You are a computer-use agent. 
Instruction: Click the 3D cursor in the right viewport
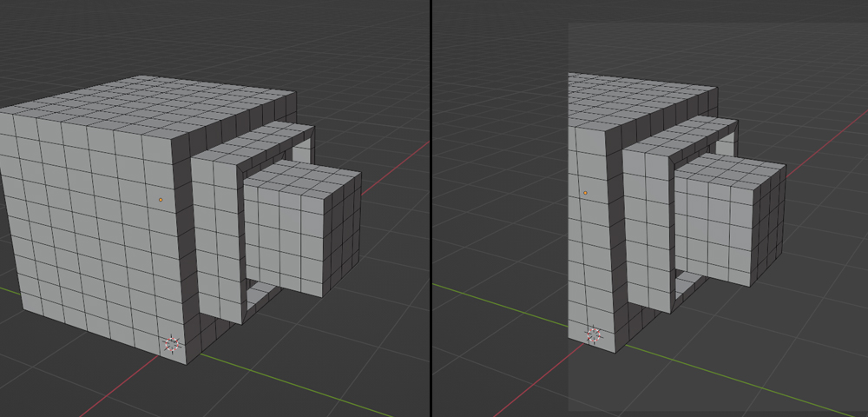tap(594, 334)
